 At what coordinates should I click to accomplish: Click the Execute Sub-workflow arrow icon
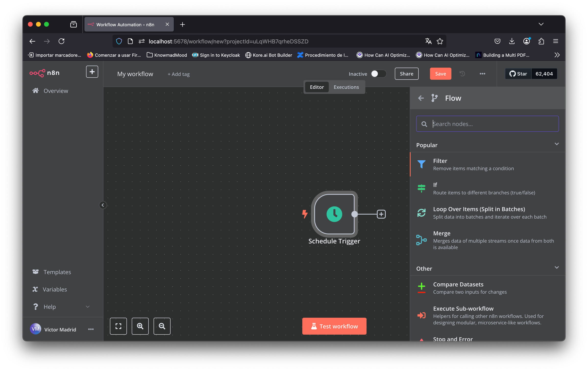click(421, 315)
